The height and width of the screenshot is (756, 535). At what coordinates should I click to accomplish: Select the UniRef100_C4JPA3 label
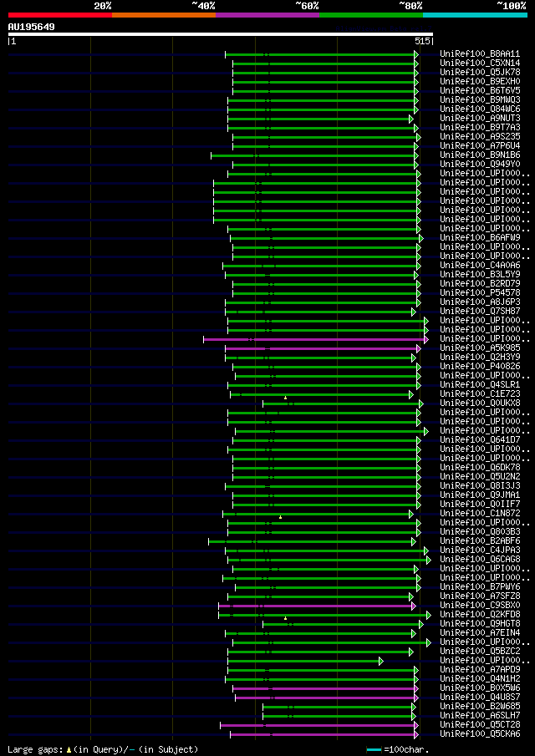pos(480,551)
